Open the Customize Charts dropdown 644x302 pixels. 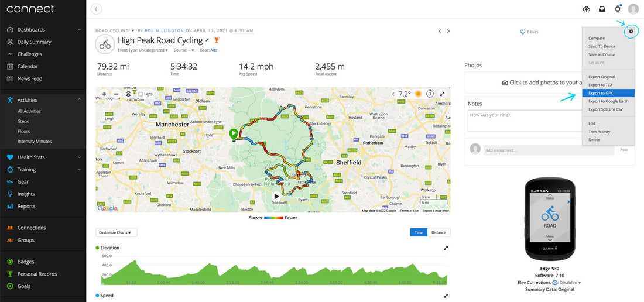pyautogui.click(x=117, y=232)
